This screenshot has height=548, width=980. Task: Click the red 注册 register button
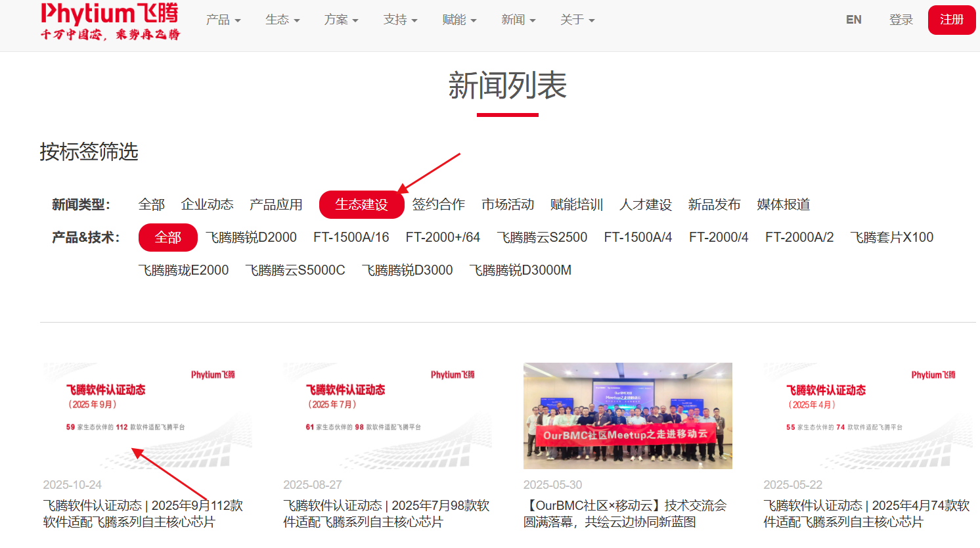click(952, 20)
